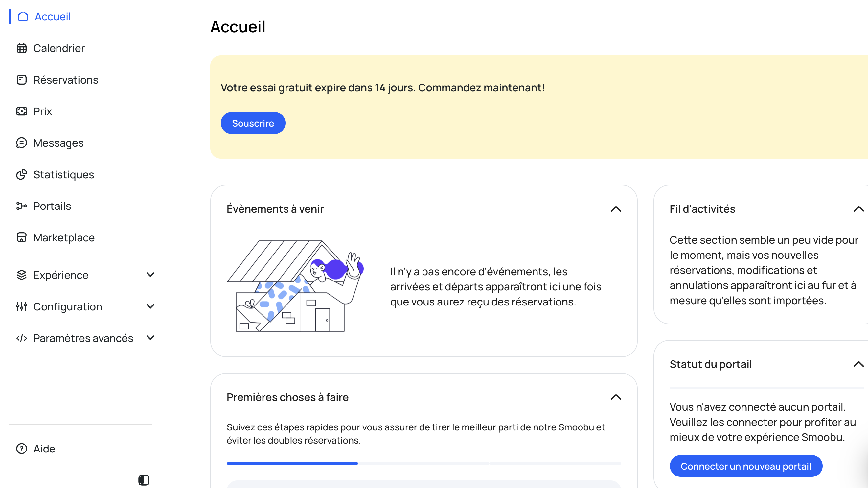Image resolution: width=868 pixels, height=488 pixels.
Task: Click the Statistiques pie chart icon
Action: click(22, 174)
